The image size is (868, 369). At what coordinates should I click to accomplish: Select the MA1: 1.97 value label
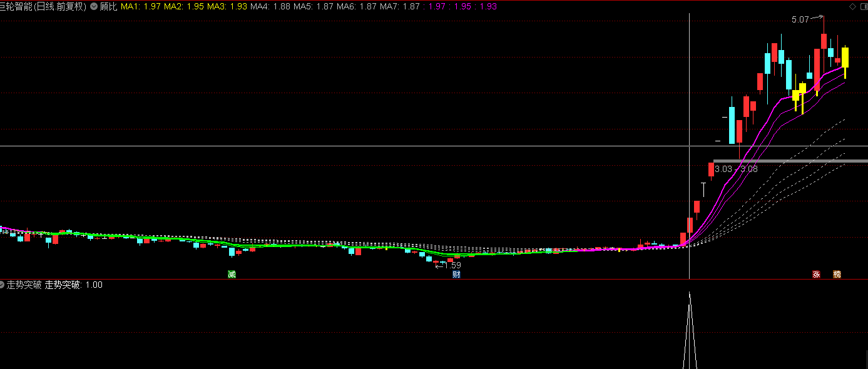[x=141, y=6]
